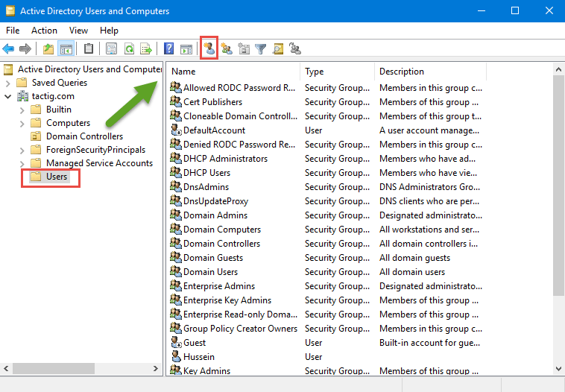565x392 pixels.
Task: Sort by the Name column header
Action: point(233,72)
